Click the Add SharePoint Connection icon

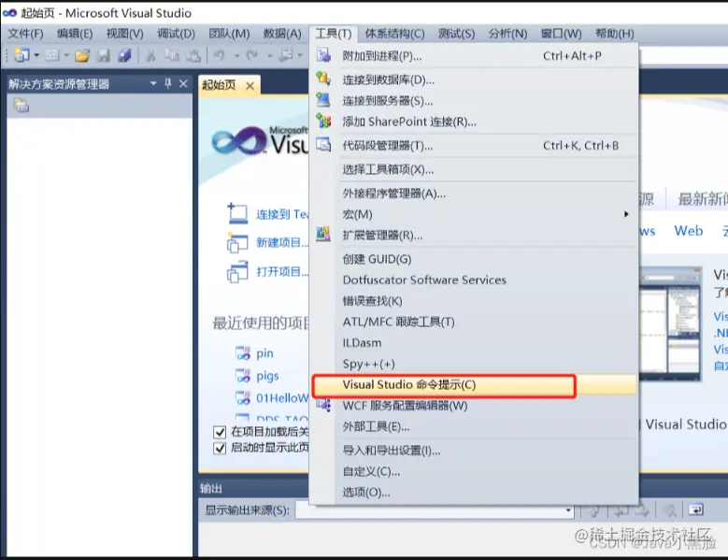pyautogui.click(x=323, y=122)
